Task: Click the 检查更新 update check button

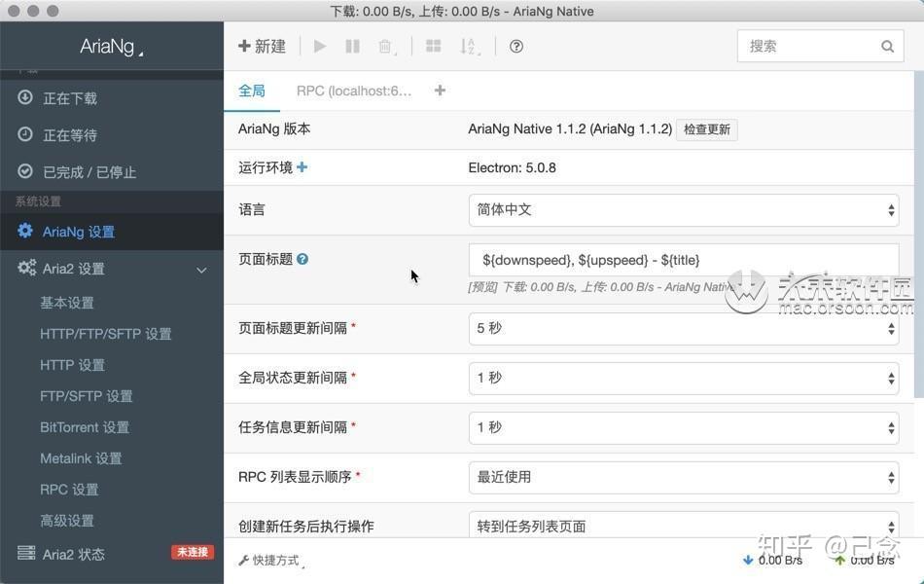Action: tap(707, 128)
